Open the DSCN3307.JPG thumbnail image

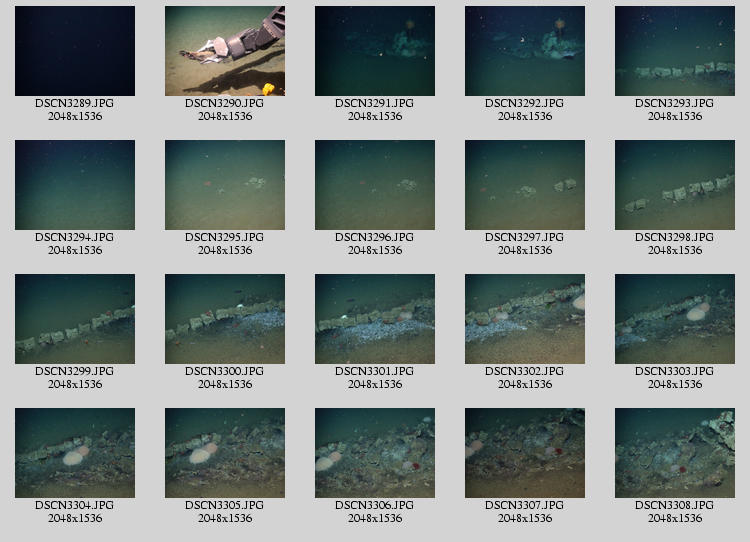[525, 453]
